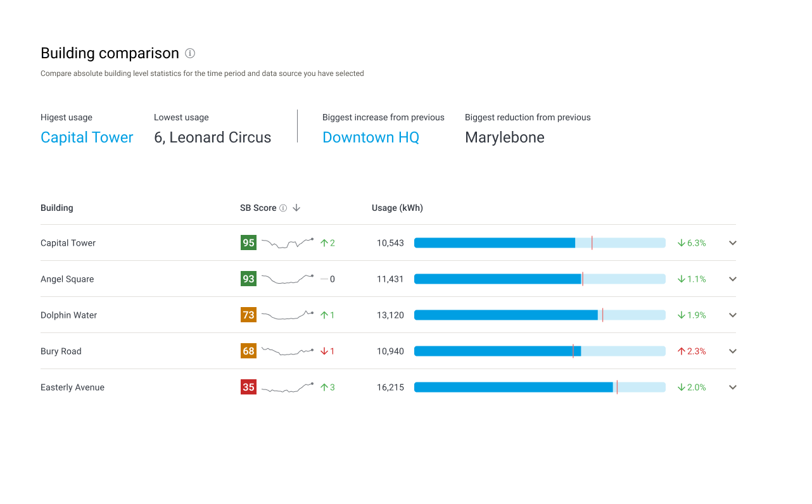The image size is (812, 504).
Task: Sort by SB Score down arrow
Action: pos(296,208)
